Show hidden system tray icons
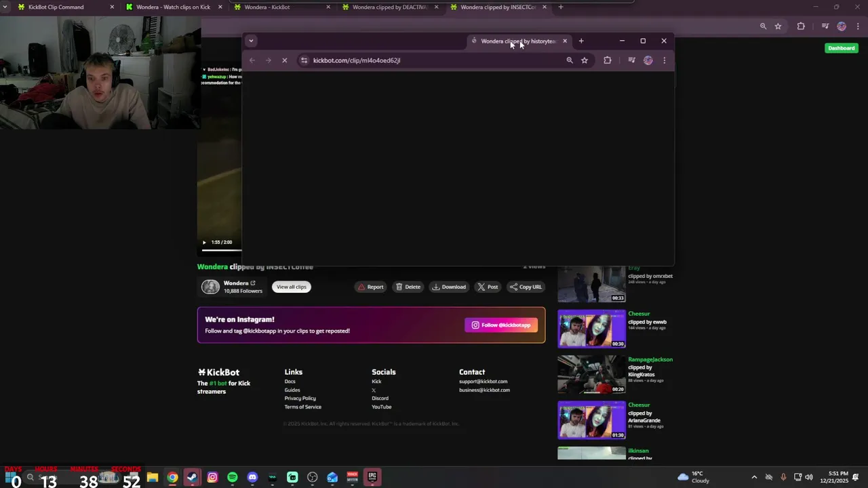Screen dimensions: 868x488 click(754, 477)
